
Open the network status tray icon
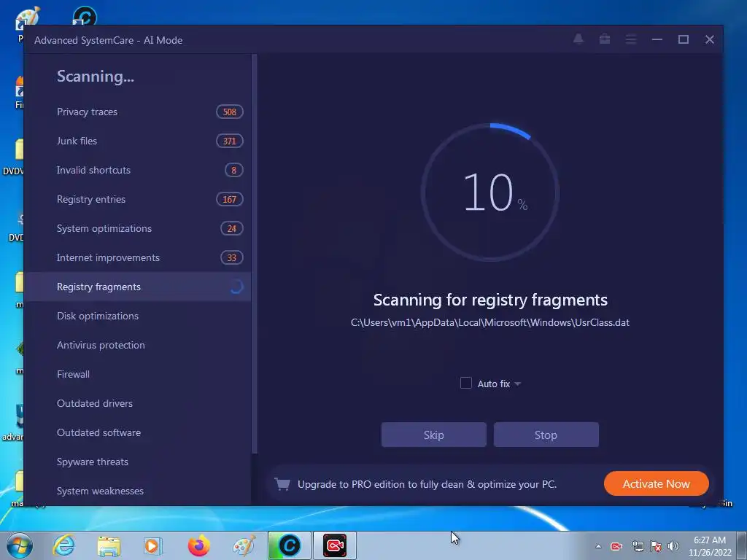click(638, 546)
